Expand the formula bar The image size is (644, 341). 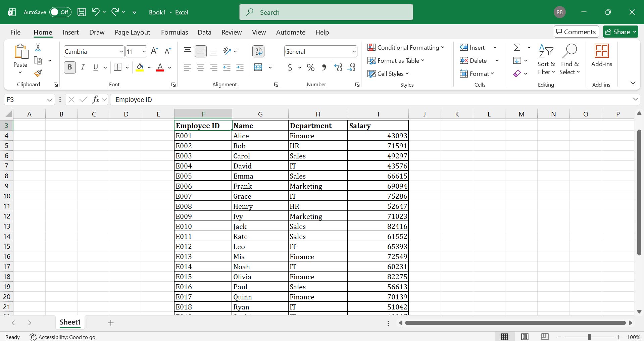(635, 99)
